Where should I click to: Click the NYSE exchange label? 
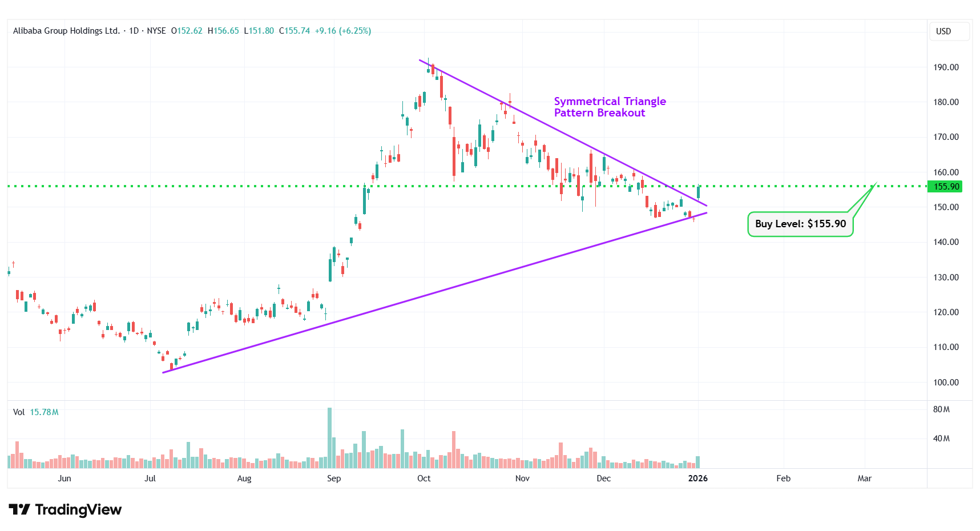pos(156,31)
